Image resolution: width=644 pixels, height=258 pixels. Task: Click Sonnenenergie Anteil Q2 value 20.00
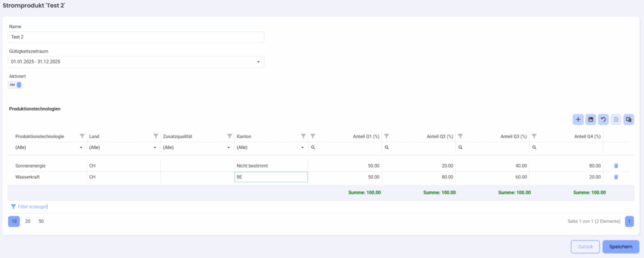(x=447, y=166)
